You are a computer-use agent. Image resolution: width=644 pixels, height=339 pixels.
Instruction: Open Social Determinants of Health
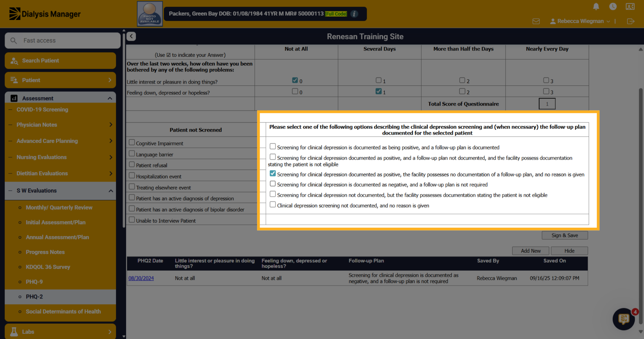pos(63,312)
